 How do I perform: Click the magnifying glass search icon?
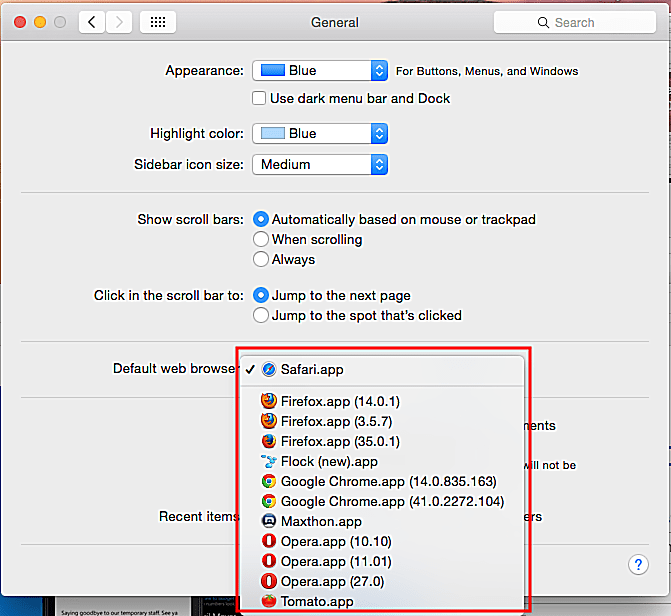point(543,23)
